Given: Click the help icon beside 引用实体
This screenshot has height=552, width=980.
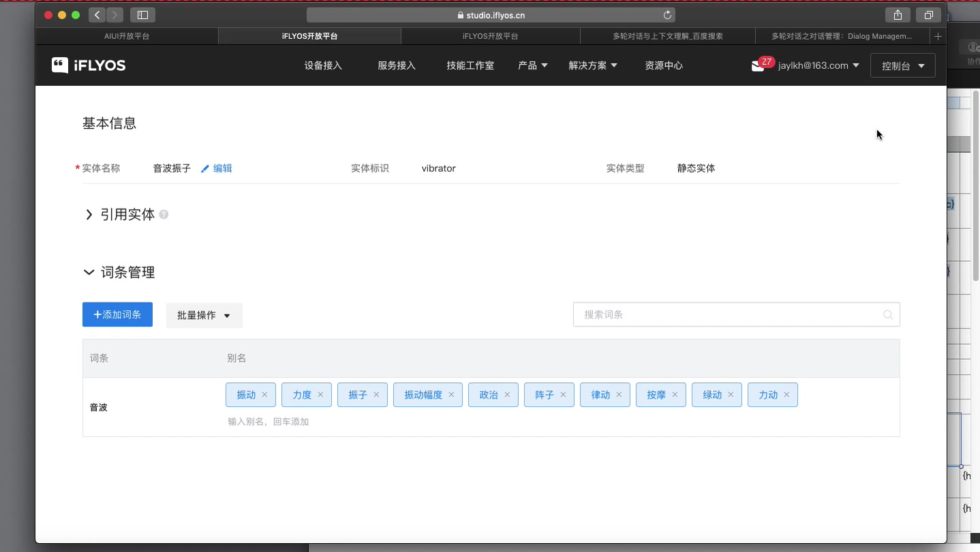Looking at the screenshot, I should pyautogui.click(x=164, y=215).
